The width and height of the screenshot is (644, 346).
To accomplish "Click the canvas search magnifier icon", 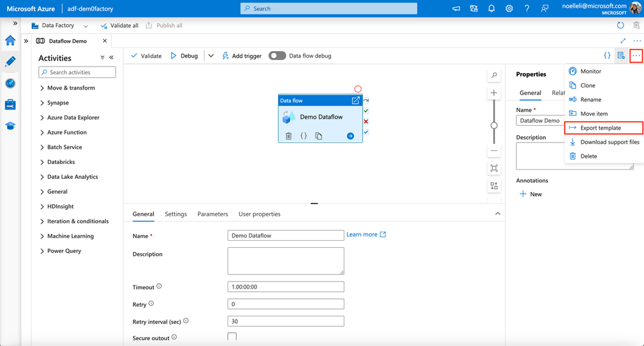I will [x=494, y=76].
